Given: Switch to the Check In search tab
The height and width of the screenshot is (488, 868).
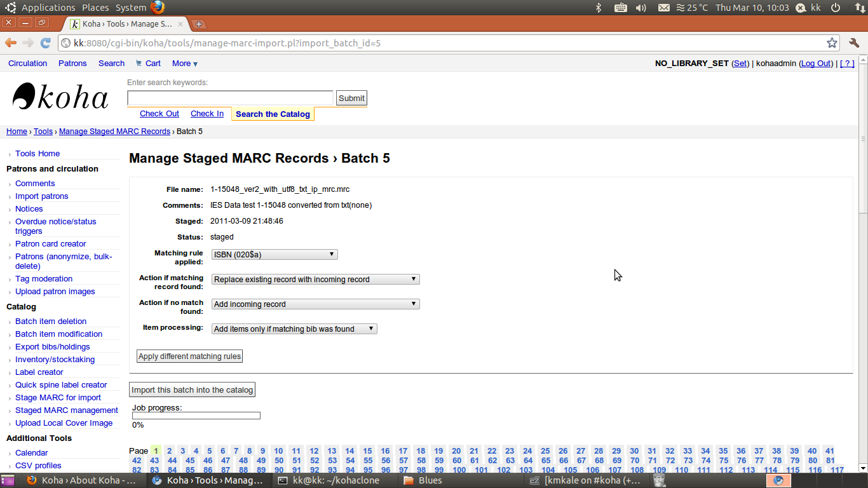Looking at the screenshot, I should (x=207, y=114).
